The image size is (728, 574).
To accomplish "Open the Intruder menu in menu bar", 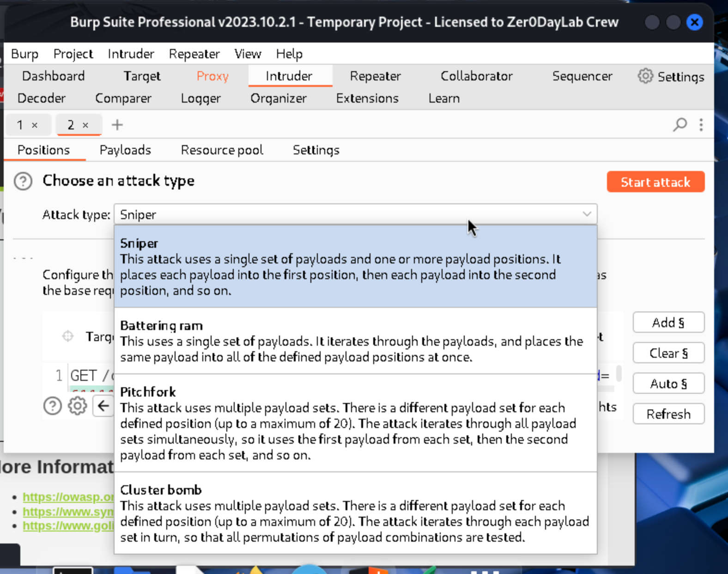I will point(131,54).
